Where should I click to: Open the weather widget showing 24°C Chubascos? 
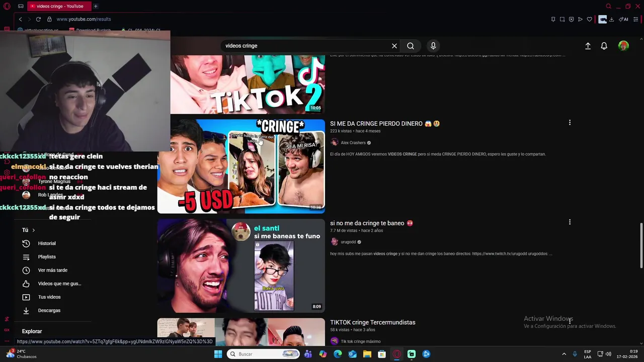click(20, 354)
